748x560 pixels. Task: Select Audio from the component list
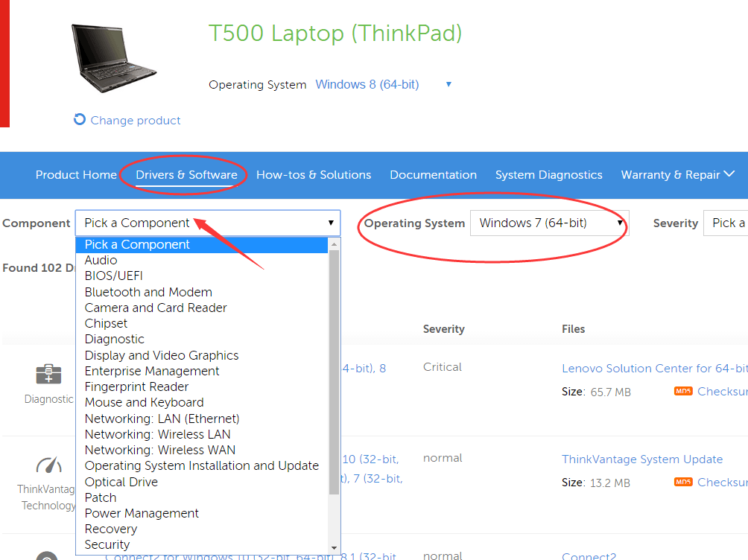tap(202, 260)
